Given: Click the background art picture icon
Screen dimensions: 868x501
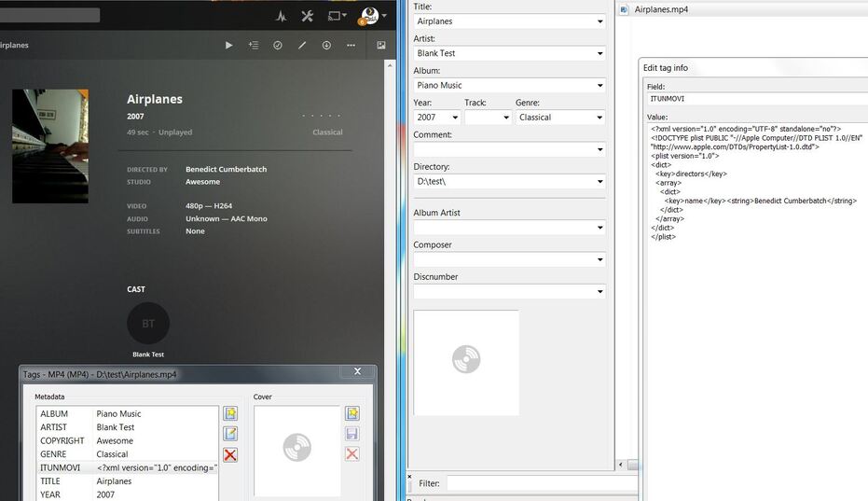Looking at the screenshot, I should point(381,45).
